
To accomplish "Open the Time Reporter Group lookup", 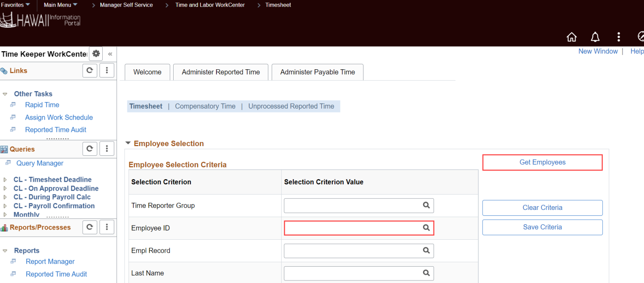I will (426, 205).
